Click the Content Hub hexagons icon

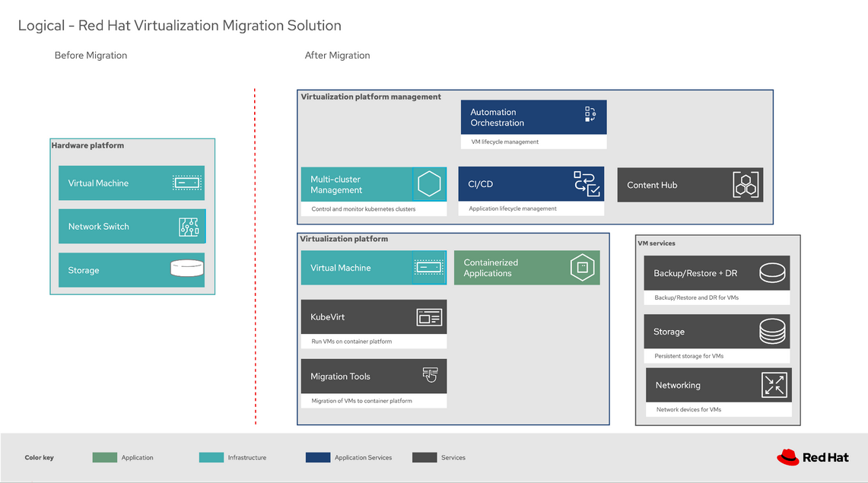(746, 185)
